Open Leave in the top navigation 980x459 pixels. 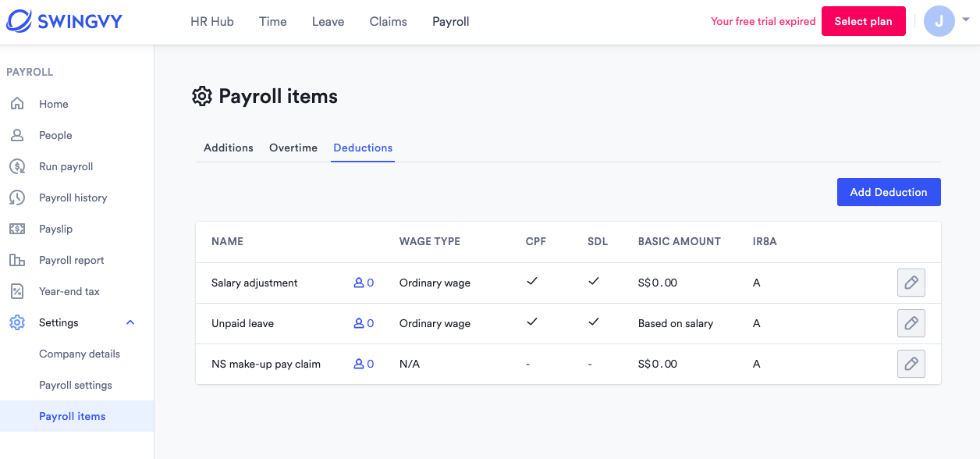328,22
